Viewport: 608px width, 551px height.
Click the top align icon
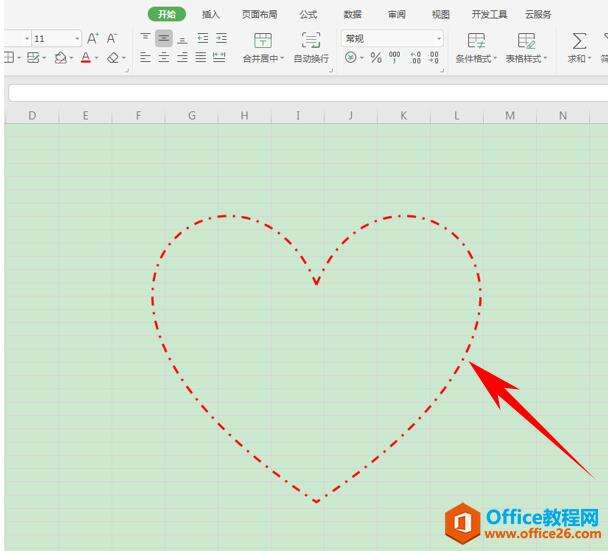pos(145,38)
